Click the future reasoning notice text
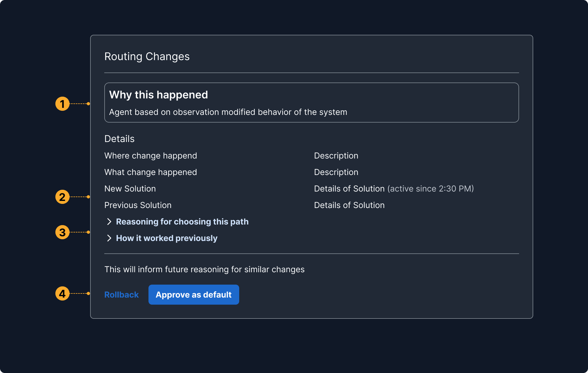 (204, 270)
